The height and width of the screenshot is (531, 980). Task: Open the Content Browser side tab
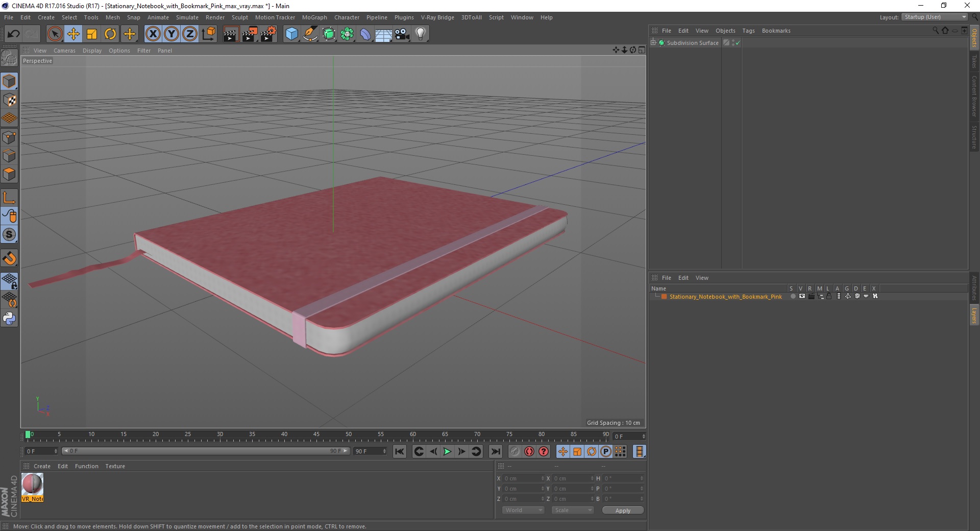[974, 96]
